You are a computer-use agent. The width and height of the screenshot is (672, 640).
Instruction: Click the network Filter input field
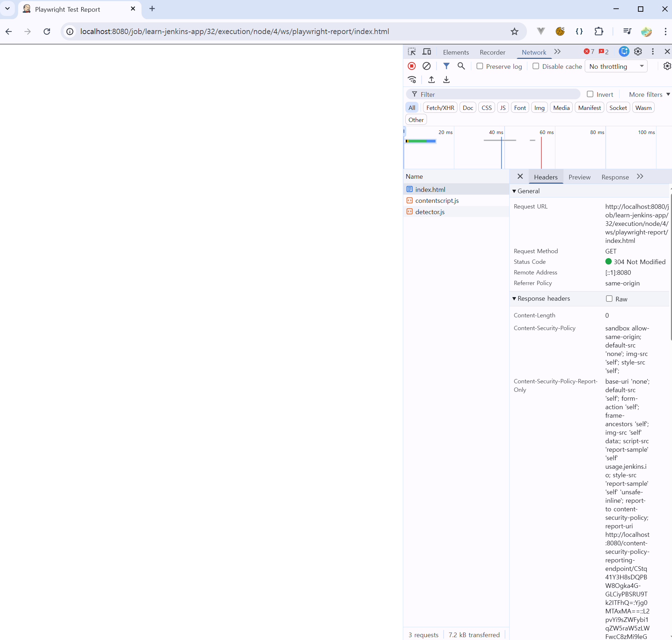pos(493,94)
